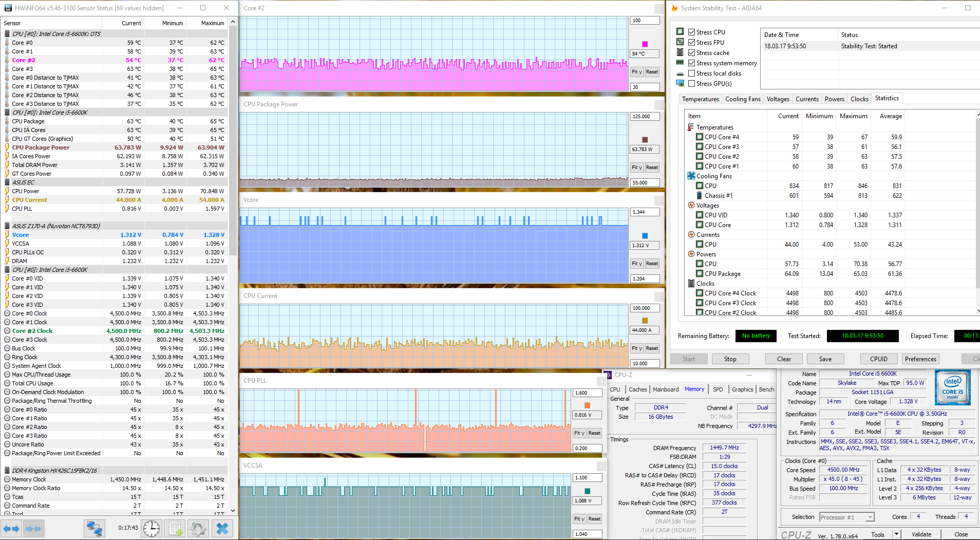Click the ASUS EC sensor group icon

pyautogui.click(x=7, y=182)
